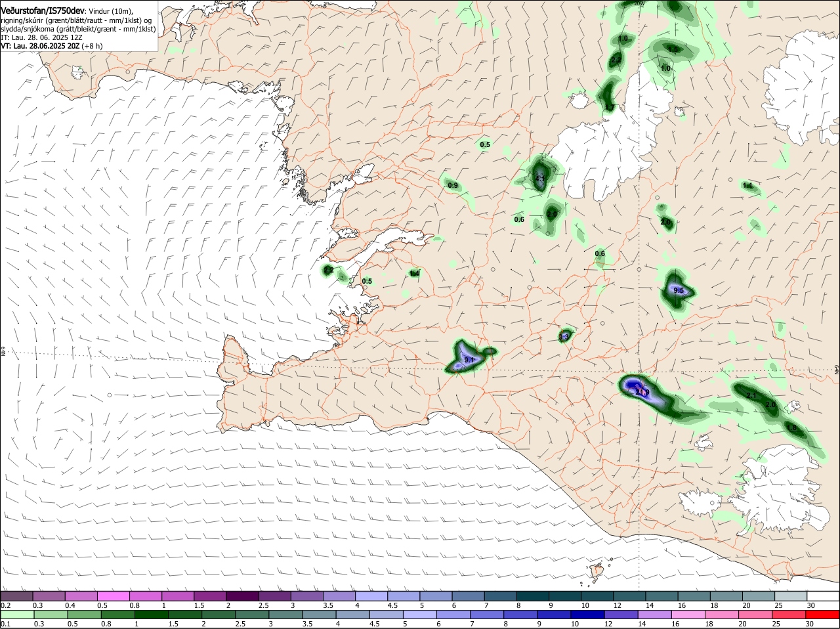
Task: Select the darkest purple 2–2.5 snow swatch
Action: click(242, 596)
